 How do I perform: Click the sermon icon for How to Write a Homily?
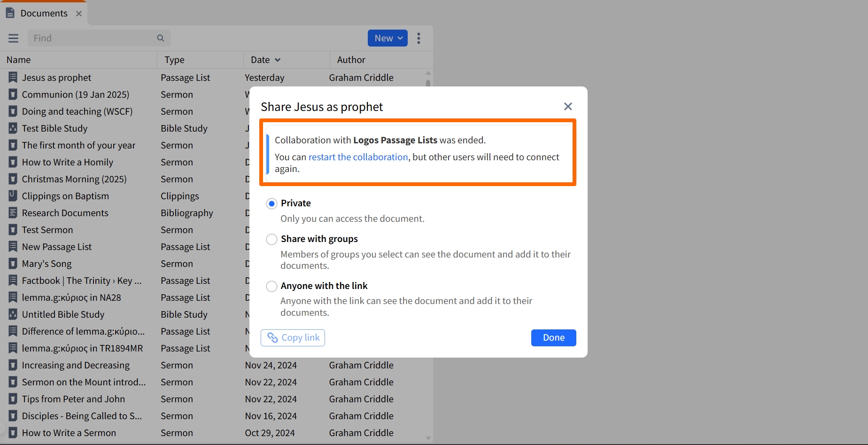pos(13,162)
